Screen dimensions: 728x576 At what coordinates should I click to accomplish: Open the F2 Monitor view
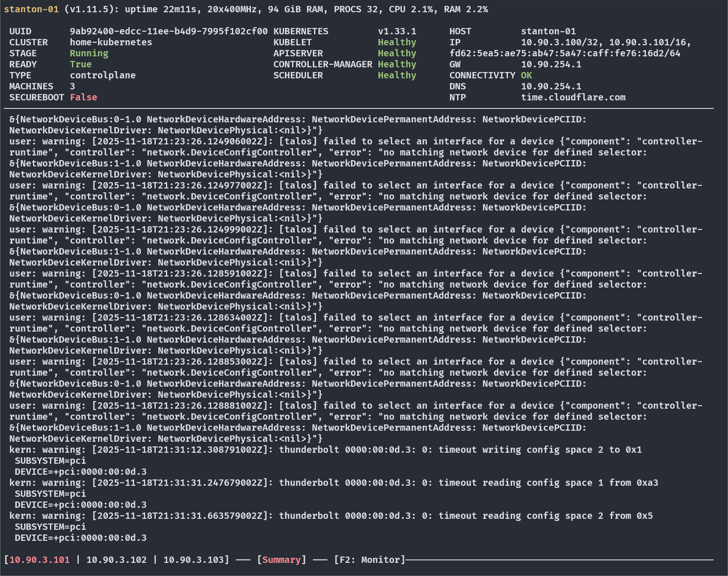coord(370,559)
